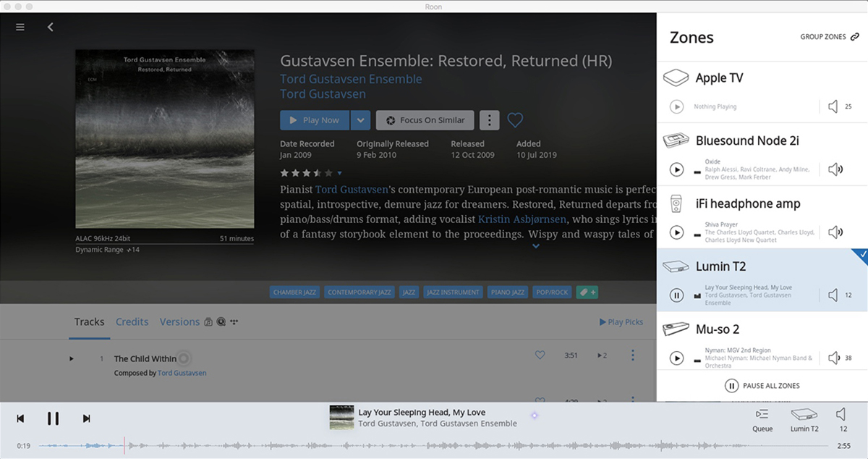Switch to the Tracks tab

click(x=89, y=322)
